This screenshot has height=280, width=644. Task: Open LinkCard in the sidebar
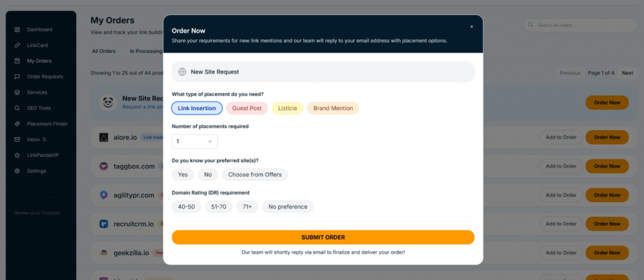(37, 45)
